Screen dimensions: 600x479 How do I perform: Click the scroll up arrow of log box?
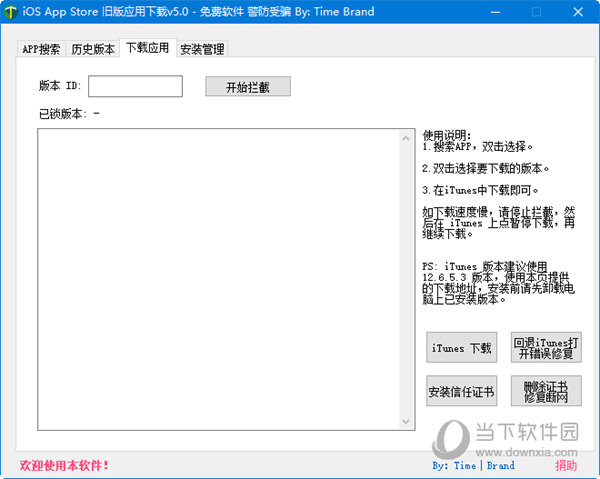[406, 138]
